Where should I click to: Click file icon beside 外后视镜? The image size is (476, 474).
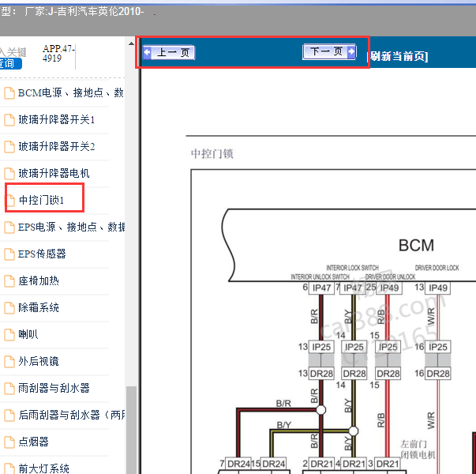(x=9, y=362)
